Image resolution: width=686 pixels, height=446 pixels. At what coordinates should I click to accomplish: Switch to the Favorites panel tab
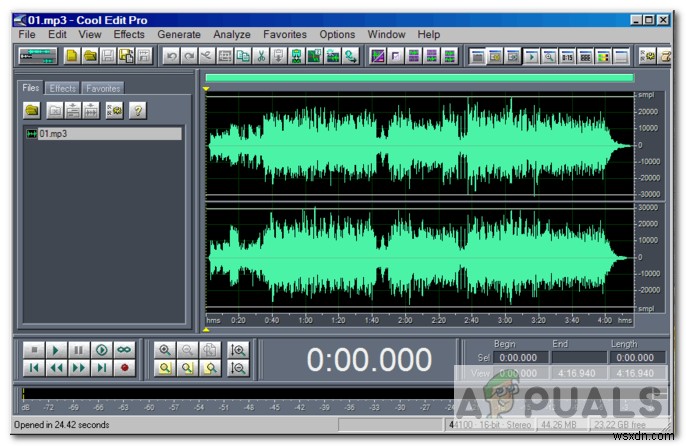(x=103, y=88)
